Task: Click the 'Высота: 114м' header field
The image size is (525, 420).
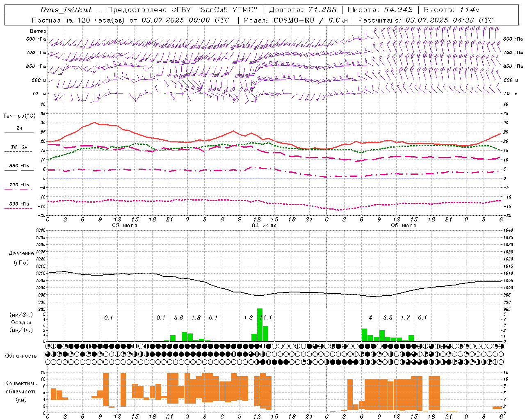Action: 452,10
